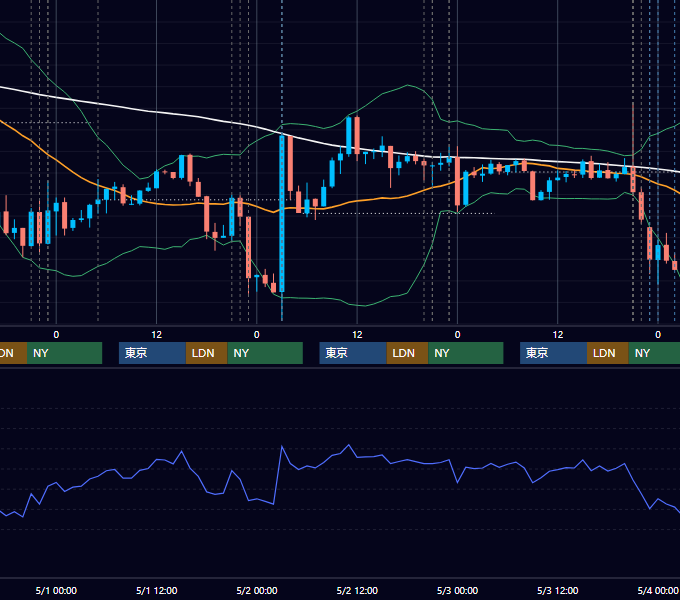The width and height of the screenshot is (680, 600).
Task: Click hour label 12 above the 5/2 12:00 date
Action: point(357,335)
